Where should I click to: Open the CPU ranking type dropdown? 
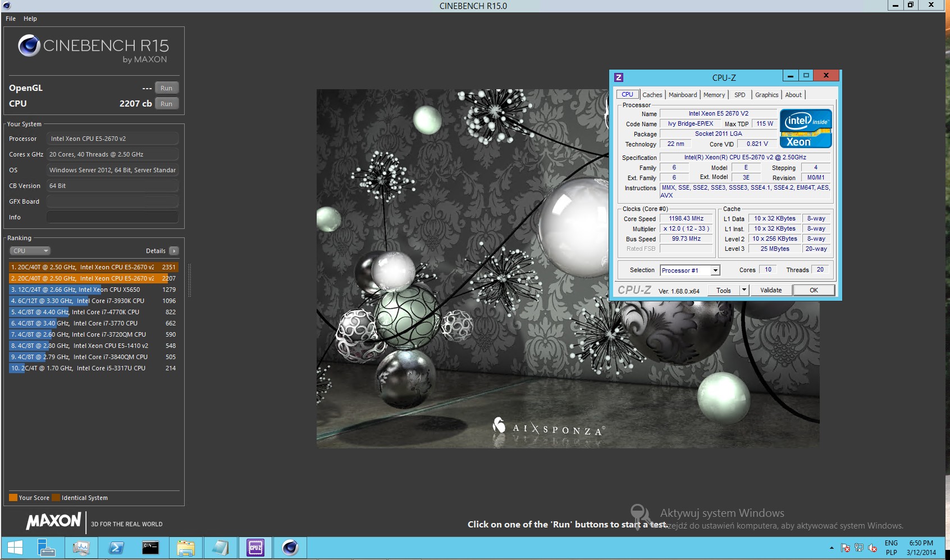pyautogui.click(x=30, y=251)
